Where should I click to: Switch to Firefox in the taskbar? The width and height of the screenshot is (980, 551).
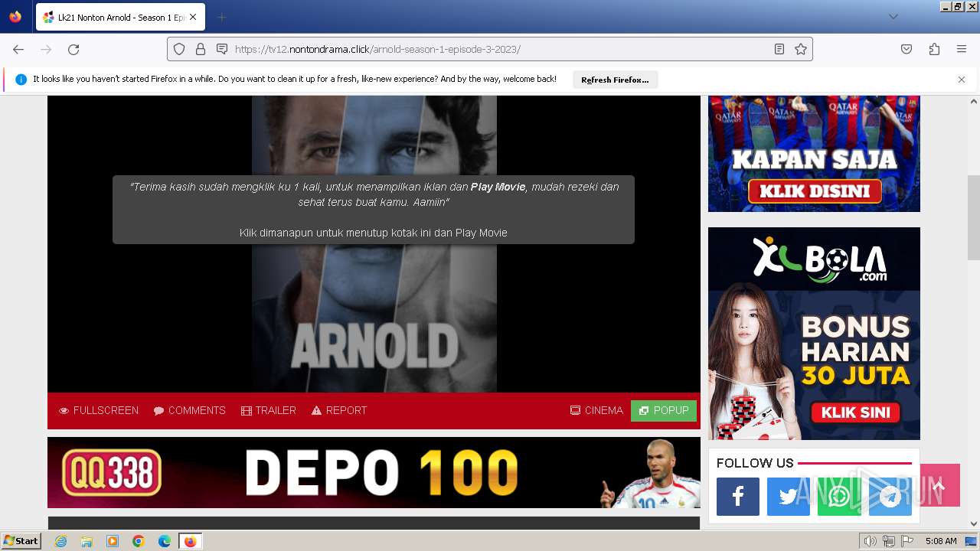[190, 541]
